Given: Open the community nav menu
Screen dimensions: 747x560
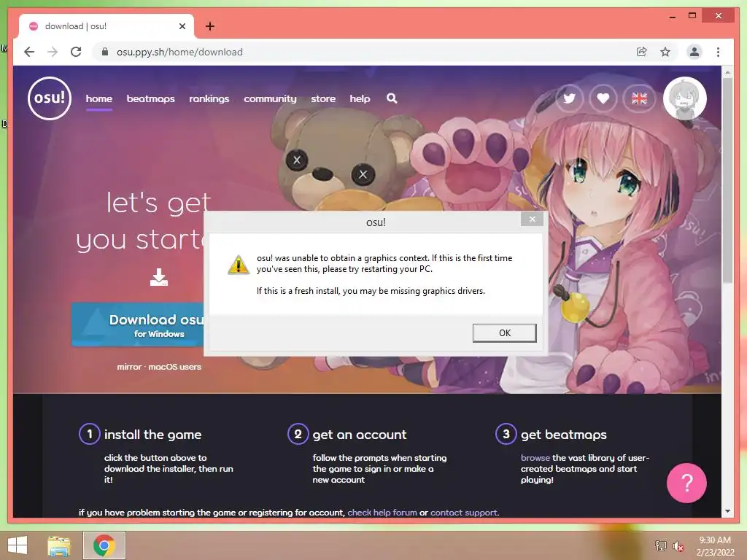Looking at the screenshot, I should coord(270,98).
